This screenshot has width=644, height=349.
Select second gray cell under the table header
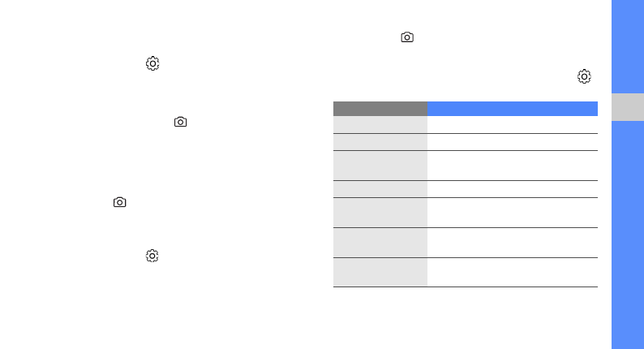(x=380, y=142)
